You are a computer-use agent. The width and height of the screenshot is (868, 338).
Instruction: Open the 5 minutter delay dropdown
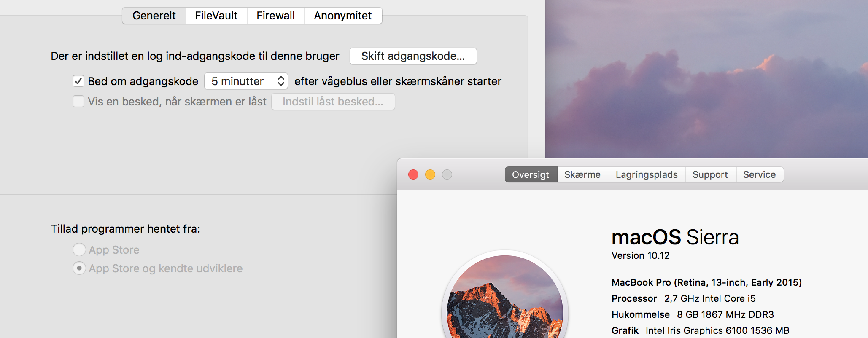[246, 81]
